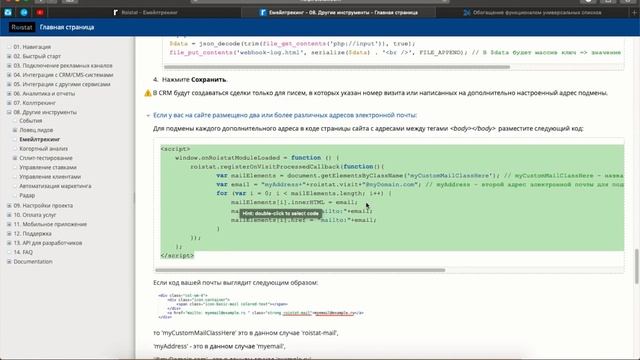
Task: Expand '02. Быстрый старт' section
Action: 9,56
